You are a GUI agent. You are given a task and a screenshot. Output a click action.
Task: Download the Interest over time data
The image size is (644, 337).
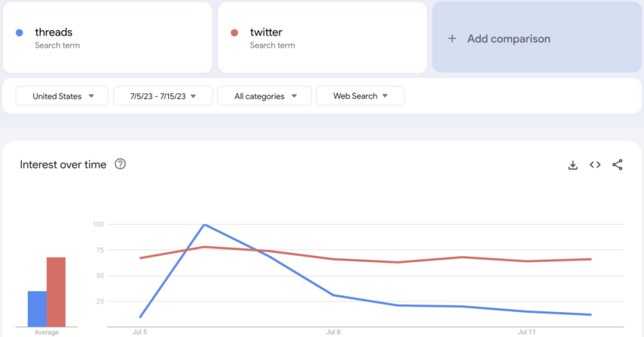[x=573, y=165]
